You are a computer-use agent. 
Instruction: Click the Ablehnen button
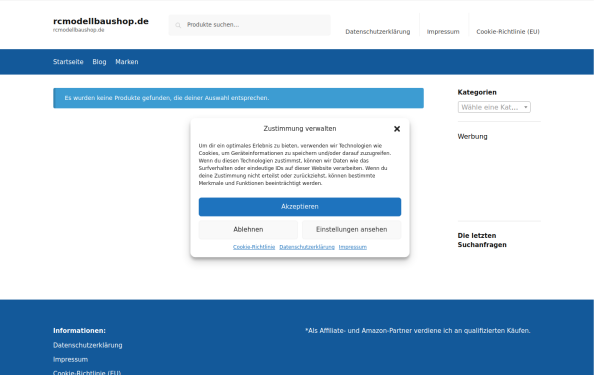click(248, 230)
